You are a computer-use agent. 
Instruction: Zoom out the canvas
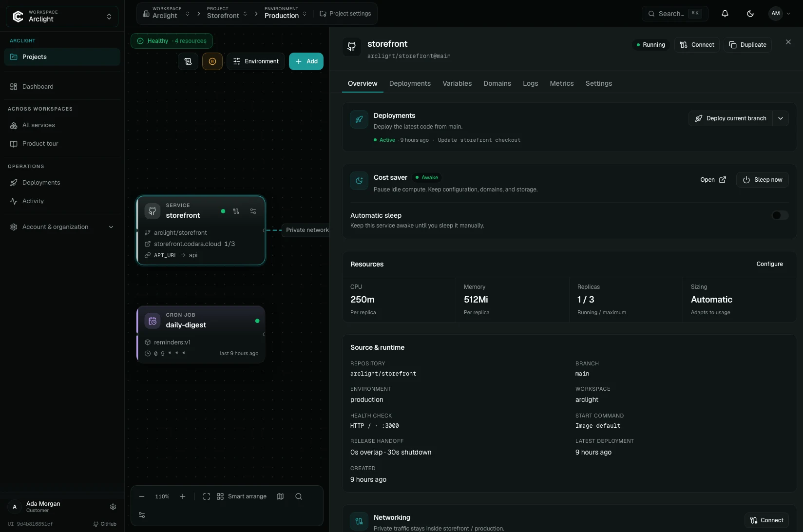click(142, 496)
